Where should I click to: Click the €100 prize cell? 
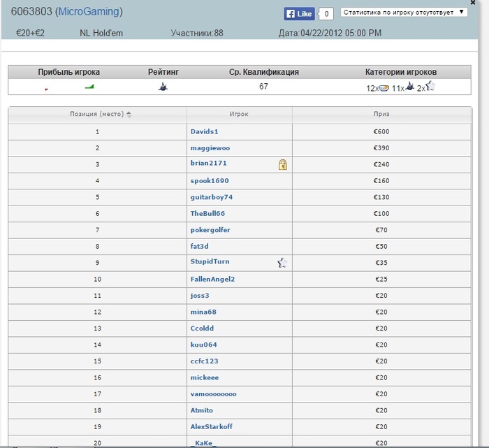click(381, 214)
